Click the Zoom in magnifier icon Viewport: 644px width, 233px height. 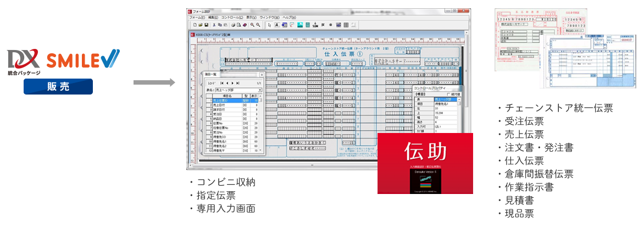pos(252,25)
